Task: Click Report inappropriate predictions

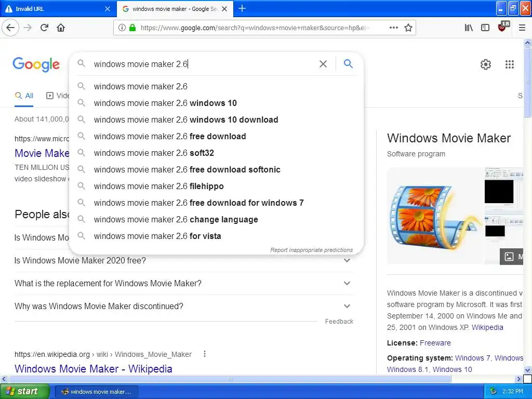Action: click(312, 250)
